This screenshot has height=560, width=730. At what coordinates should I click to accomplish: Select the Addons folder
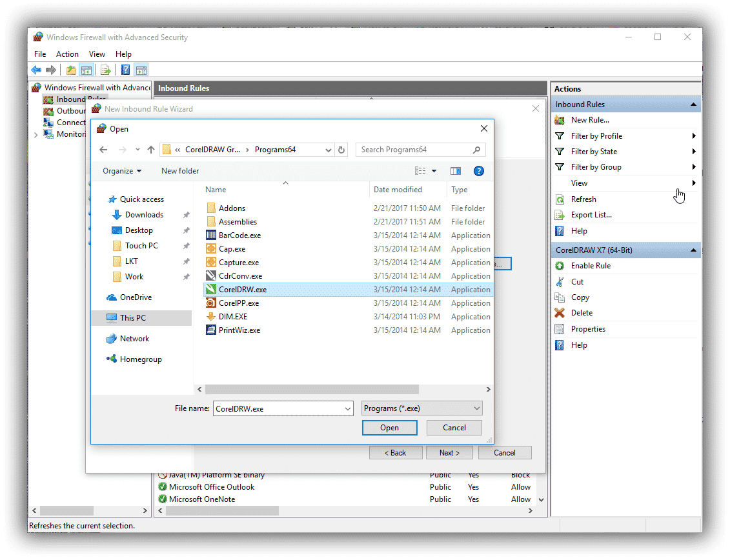[x=232, y=208]
